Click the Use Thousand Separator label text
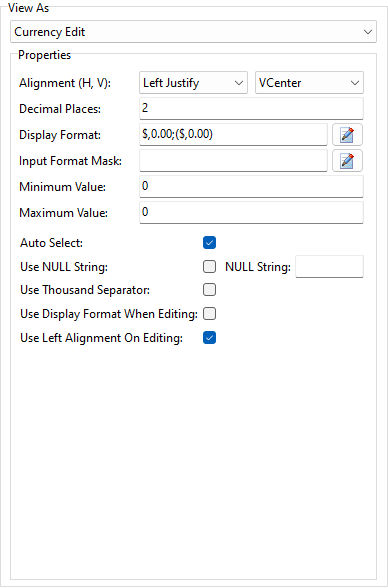Screen dimensions: 388x588 [85, 290]
